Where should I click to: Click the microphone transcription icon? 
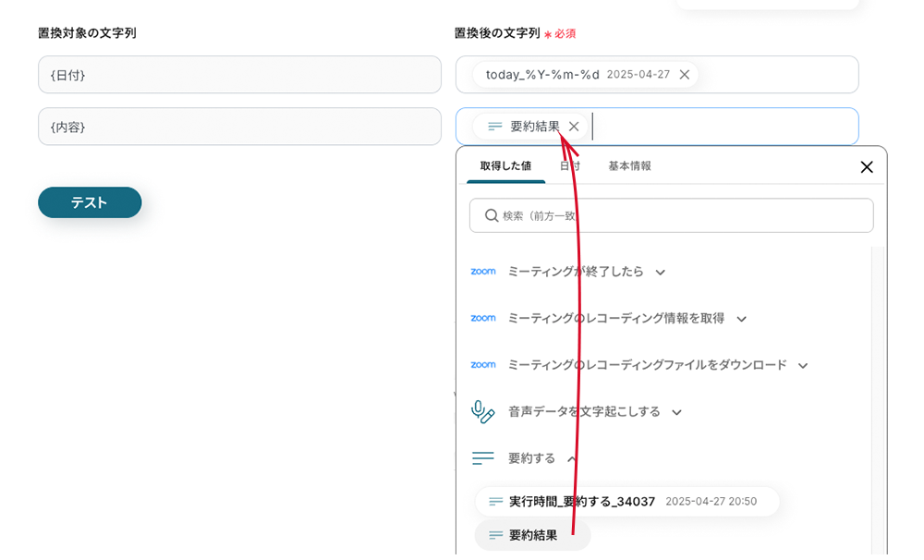click(482, 412)
